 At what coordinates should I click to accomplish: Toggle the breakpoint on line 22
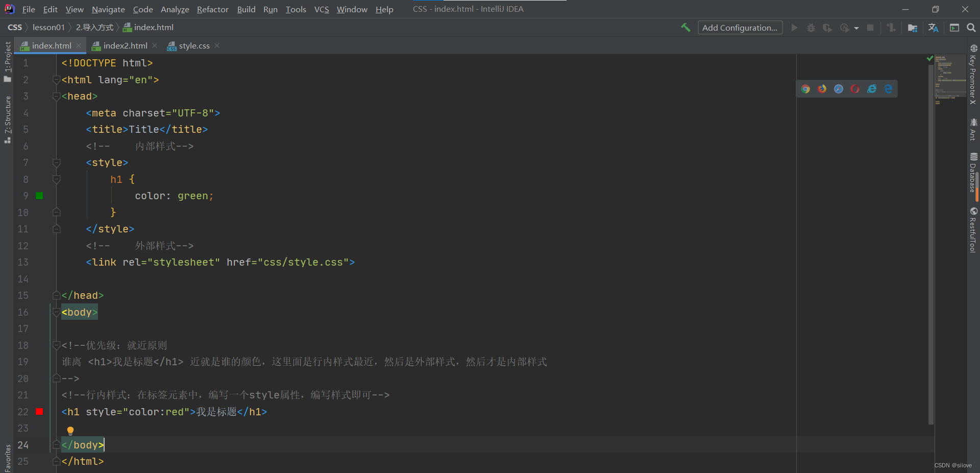point(39,412)
